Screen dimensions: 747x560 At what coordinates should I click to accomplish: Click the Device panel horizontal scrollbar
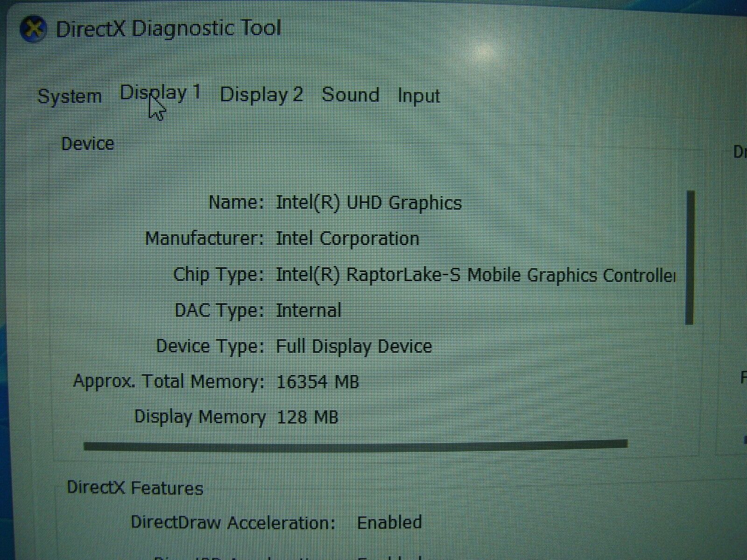click(355, 445)
